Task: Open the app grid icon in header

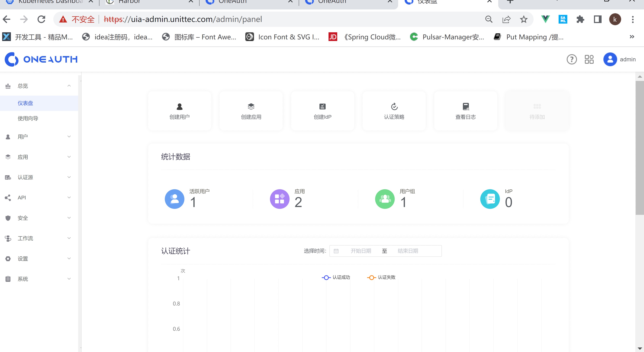Action: pyautogui.click(x=589, y=59)
